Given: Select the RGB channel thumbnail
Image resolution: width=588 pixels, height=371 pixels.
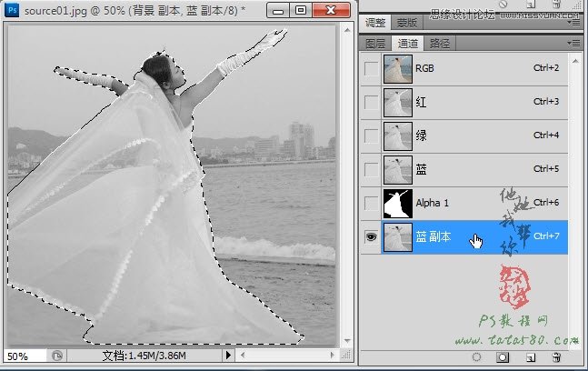Looking at the screenshot, I should 398,69.
